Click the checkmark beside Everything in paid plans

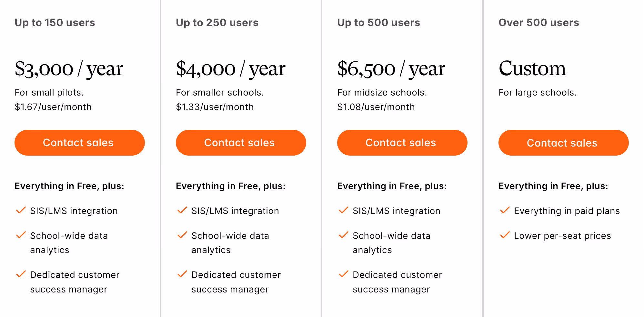[504, 210]
